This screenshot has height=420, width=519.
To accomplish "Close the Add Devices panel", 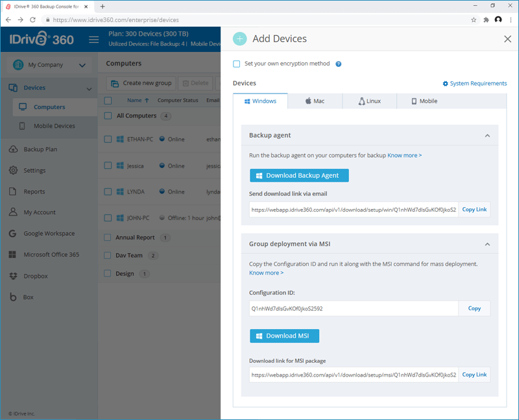I will click(507, 39).
